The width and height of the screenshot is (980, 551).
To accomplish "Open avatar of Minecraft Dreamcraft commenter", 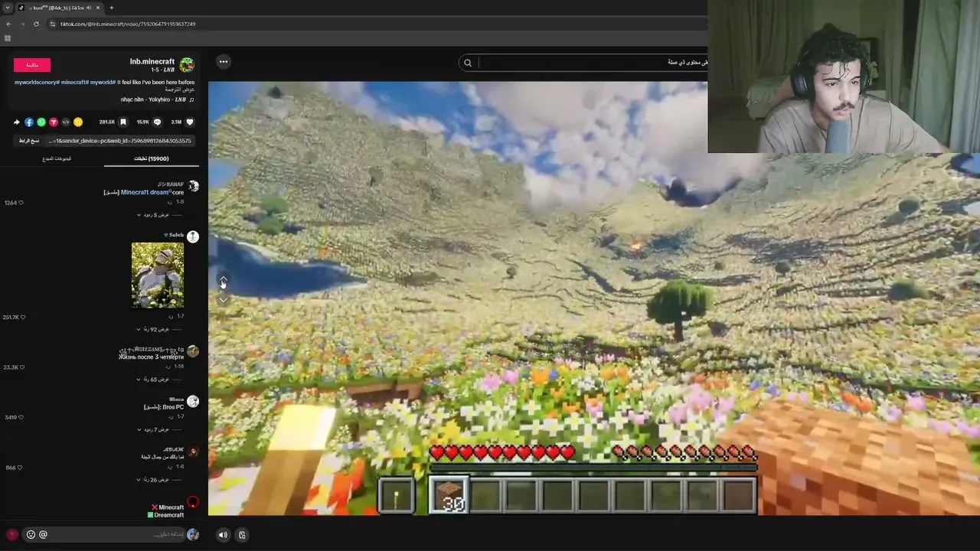I will tap(193, 503).
